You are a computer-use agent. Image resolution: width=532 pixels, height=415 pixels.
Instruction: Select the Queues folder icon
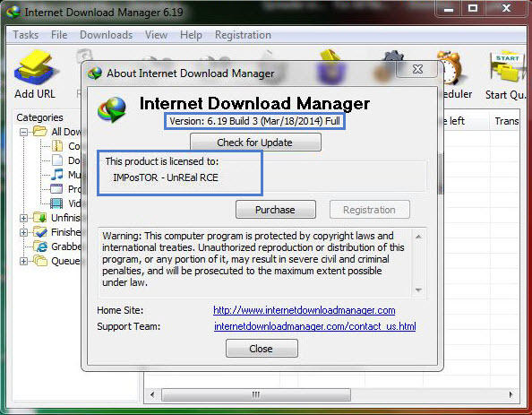click(x=40, y=261)
